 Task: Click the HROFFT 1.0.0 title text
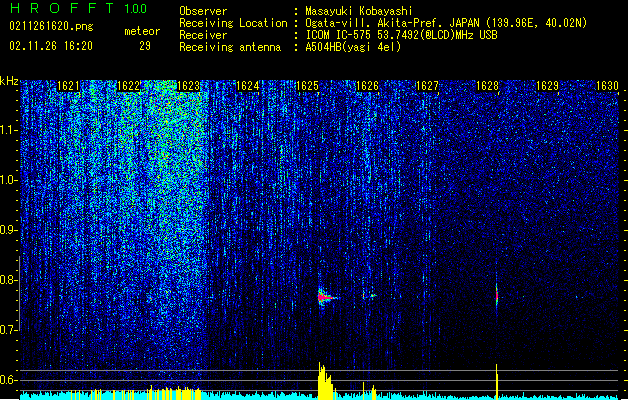click(x=78, y=8)
